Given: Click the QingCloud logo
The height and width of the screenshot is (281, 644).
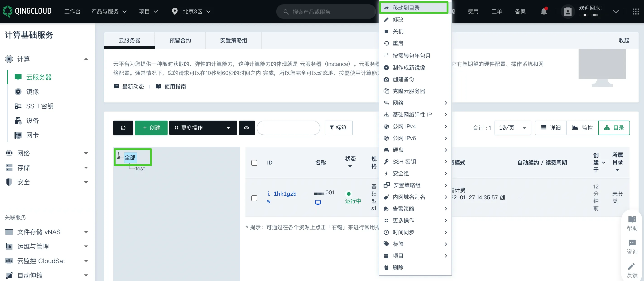Looking at the screenshot, I should (27, 11).
